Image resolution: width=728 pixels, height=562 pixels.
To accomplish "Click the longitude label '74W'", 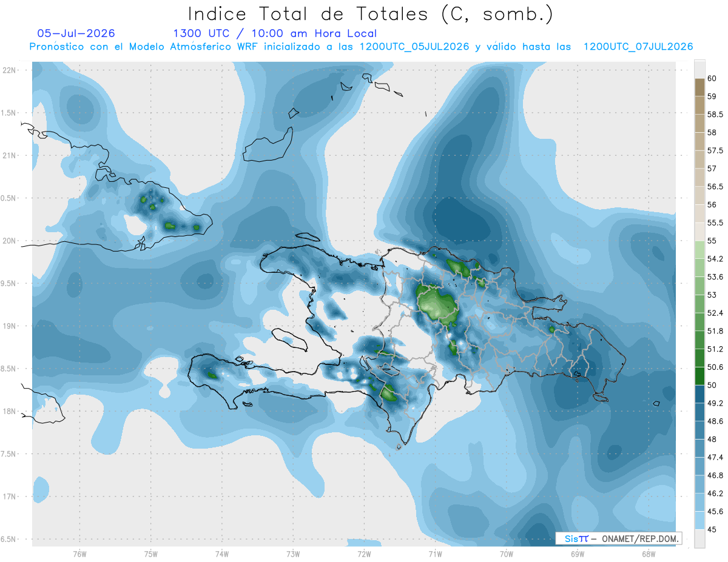I will [x=222, y=554].
